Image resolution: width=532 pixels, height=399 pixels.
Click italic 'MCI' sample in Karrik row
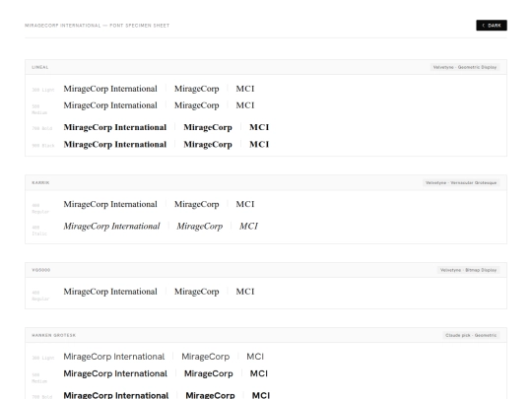click(x=248, y=226)
